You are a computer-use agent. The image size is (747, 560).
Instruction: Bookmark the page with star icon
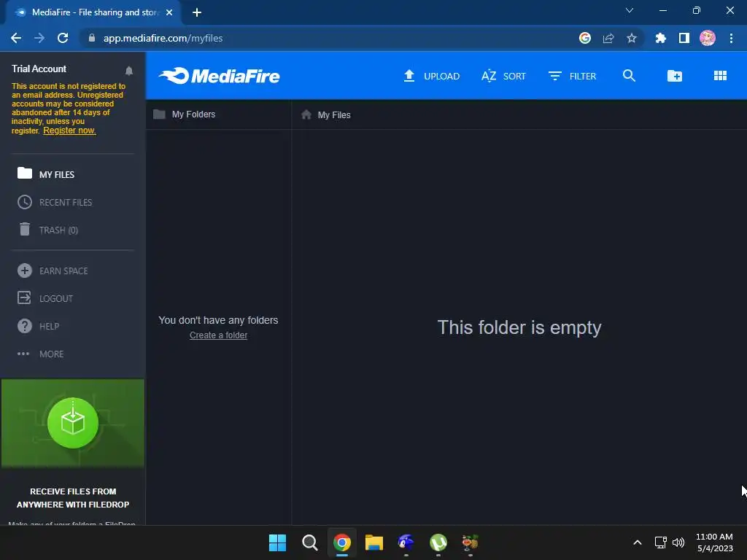tap(632, 38)
